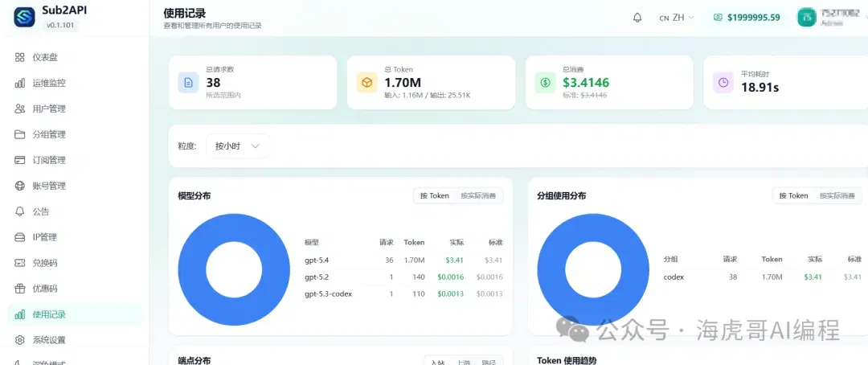This screenshot has height=365, width=868.
Task: Open 优惠码 gift icon item
Action: [x=20, y=289]
